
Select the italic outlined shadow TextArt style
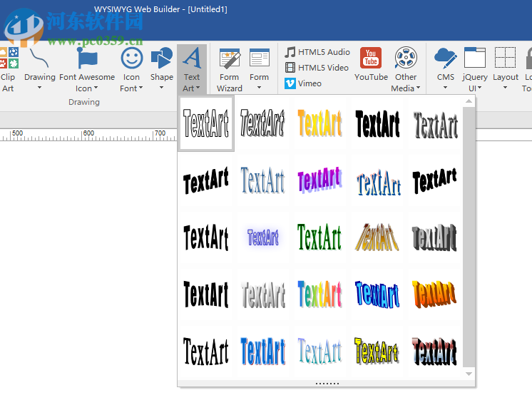click(262, 123)
